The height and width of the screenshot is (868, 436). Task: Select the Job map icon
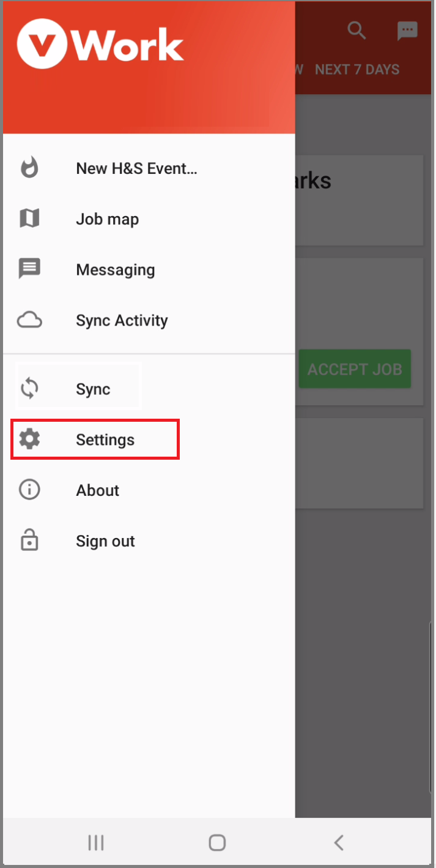click(29, 218)
